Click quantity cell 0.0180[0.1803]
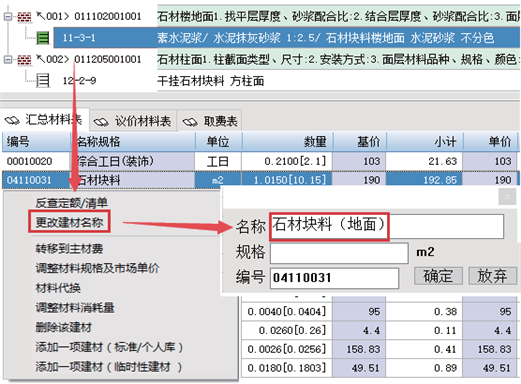 coord(287,368)
